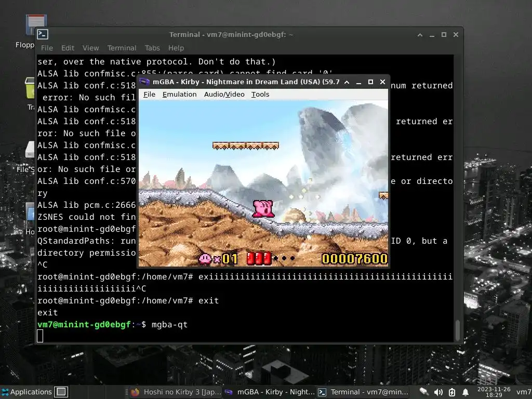Screen dimensions: 532x399
Task: Click the network connection tray icon
Action: [424, 392]
